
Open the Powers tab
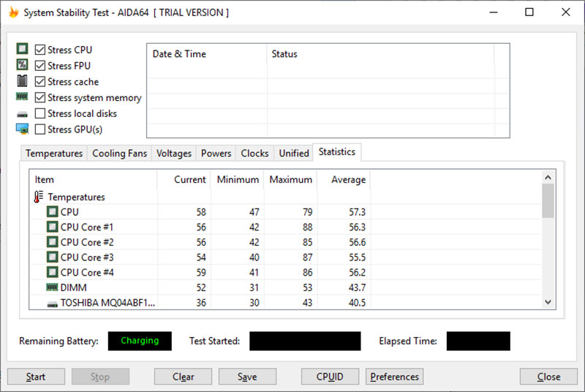tap(216, 154)
